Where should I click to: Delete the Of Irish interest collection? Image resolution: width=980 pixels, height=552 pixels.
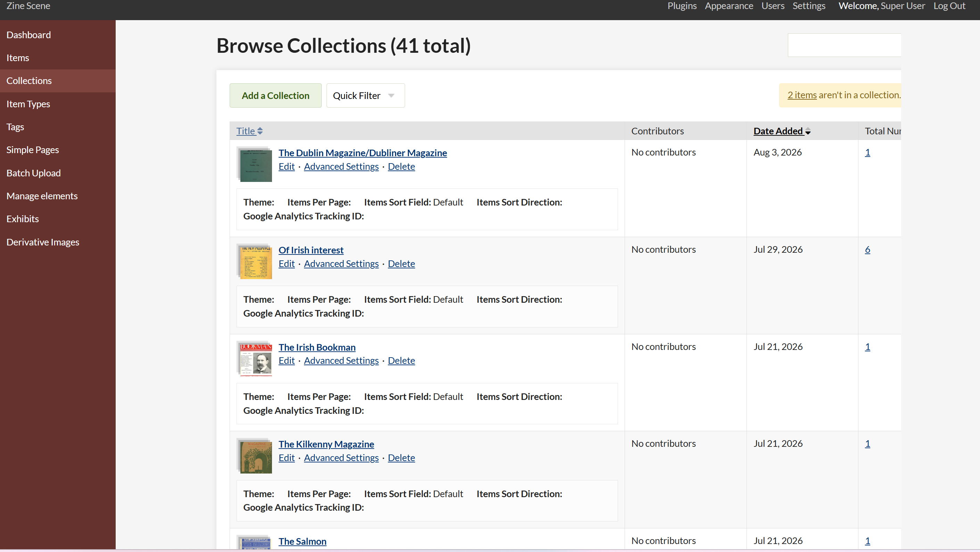tap(401, 264)
